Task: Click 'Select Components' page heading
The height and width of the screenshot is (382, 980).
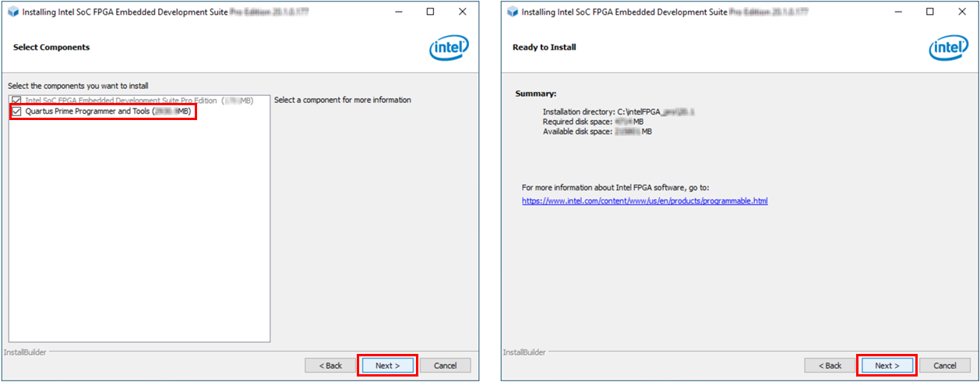Action: [51, 48]
